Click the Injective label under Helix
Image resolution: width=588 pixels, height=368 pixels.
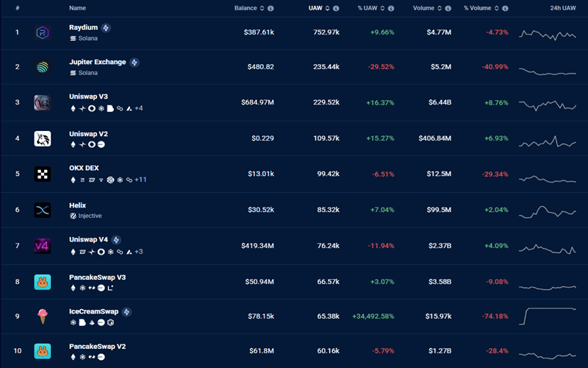[x=90, y=216]
